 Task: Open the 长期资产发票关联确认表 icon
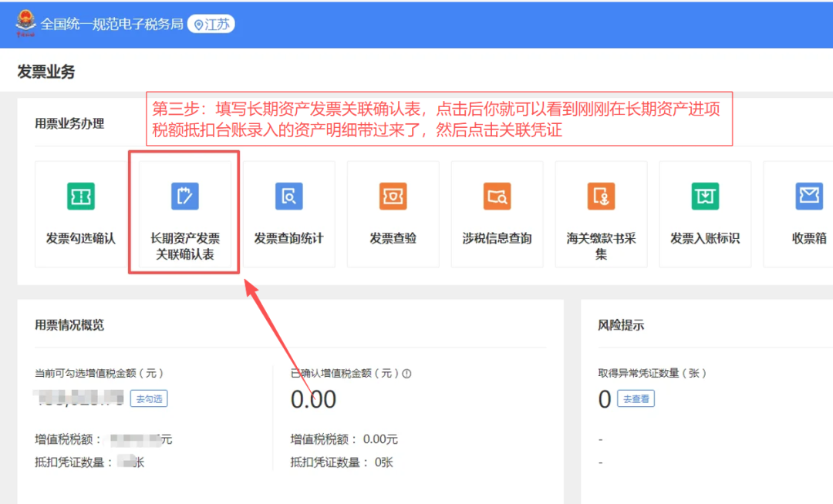(x=185, y=197)
